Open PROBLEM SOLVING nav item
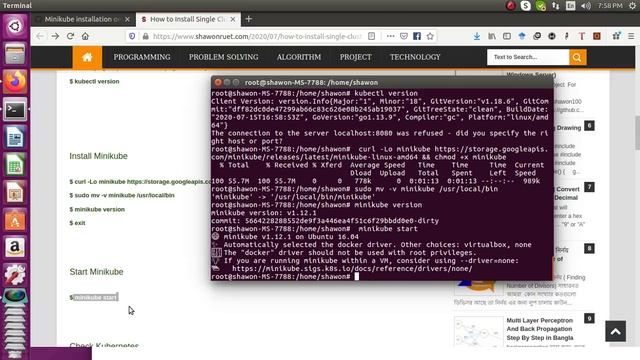This screenshot has width=640, height=360. [x=224, y=57]
